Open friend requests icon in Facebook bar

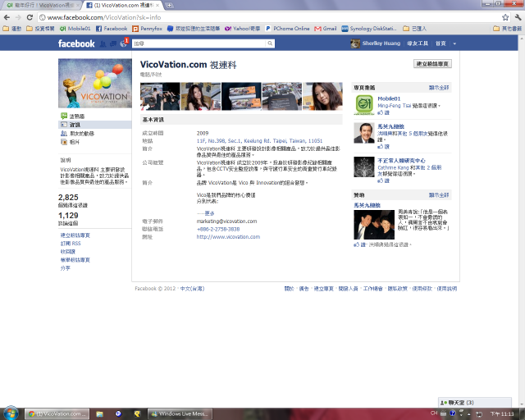[x=103, y=43]
